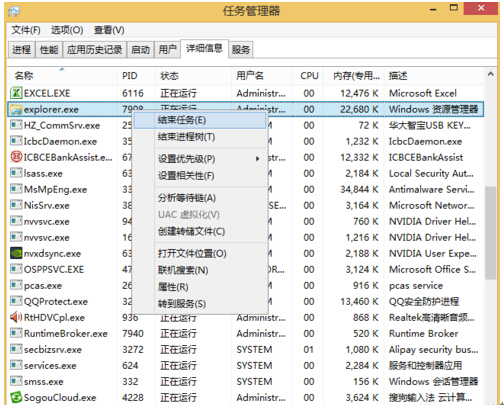Sort by the CPU column header

[x=309, y=76]
